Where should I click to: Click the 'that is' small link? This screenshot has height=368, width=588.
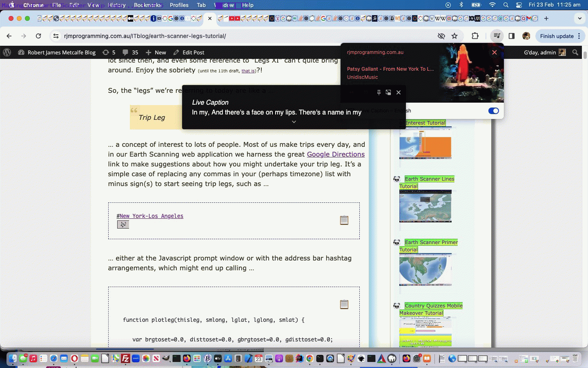(248, 71)
